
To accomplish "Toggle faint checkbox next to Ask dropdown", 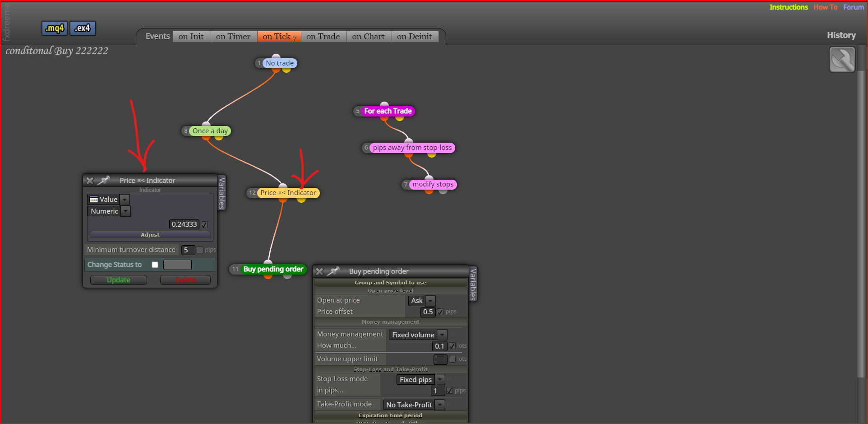I will coord(441,301).
